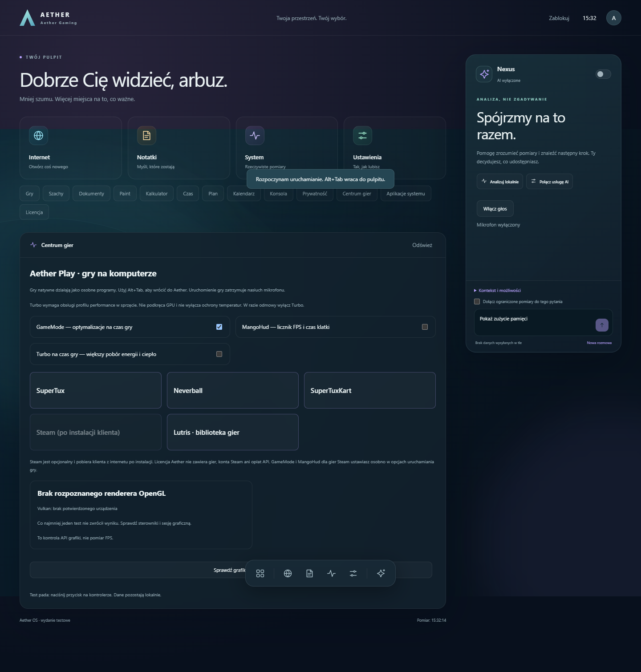Viewport: 641px width, 672px height.
Task: Click the Sprawdź grafikę bar
Action: (231, 570)
